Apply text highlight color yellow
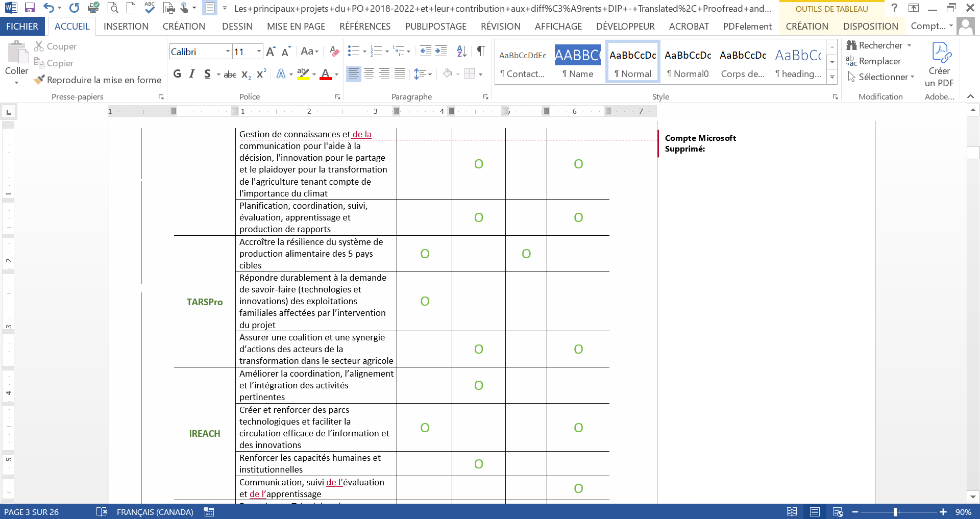 point(303,74)
